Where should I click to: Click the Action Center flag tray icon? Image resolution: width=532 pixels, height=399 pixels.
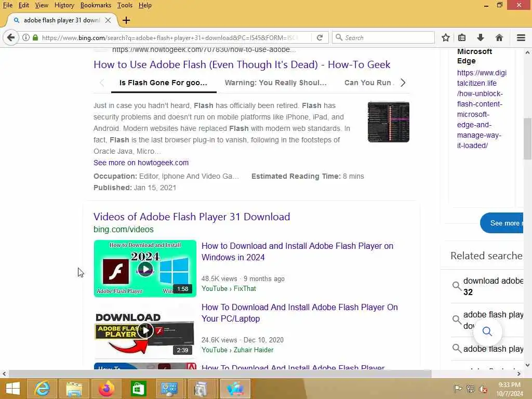pos(457,389)
